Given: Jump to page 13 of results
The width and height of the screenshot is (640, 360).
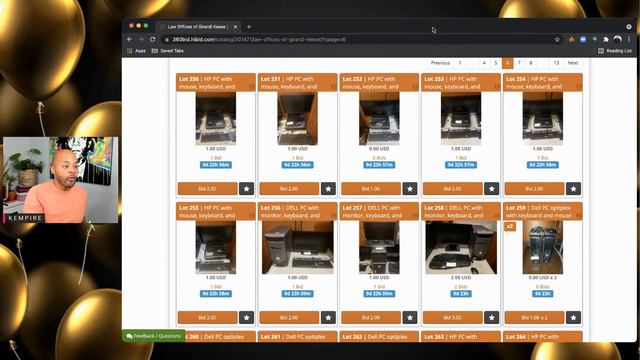Looking at the screenshot, I should (x=556, y=63).
